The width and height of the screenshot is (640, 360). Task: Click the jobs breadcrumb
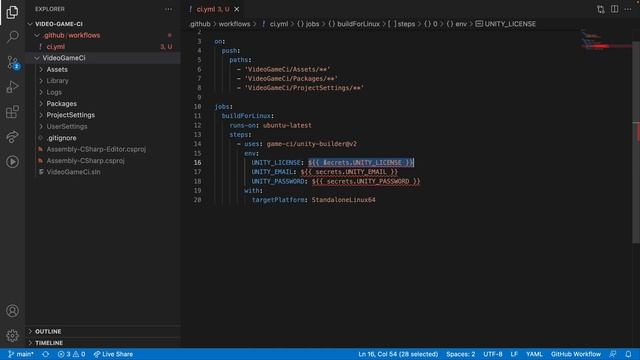click(308, 24)
